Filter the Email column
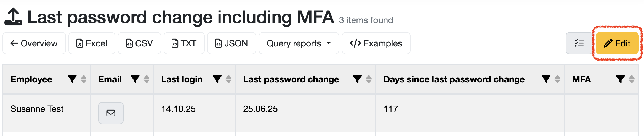This screenshot has height=136, width=644. click(135, 79)
